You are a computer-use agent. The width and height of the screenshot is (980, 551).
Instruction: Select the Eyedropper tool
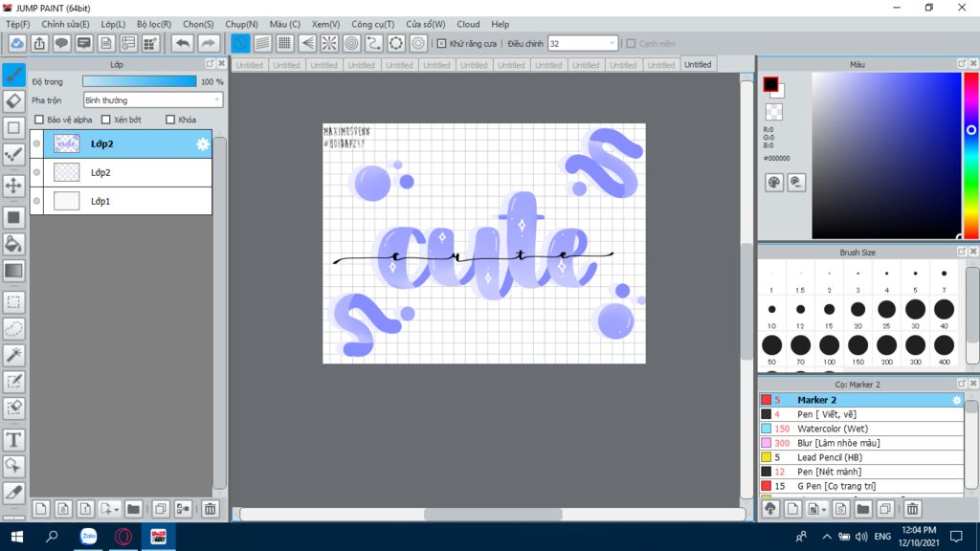point(13,493)
